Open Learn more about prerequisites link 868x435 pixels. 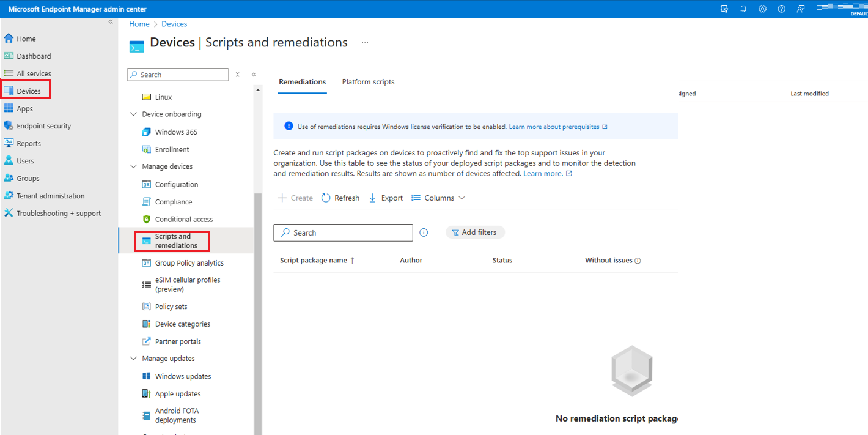pyautogui.click(x=558, y=127)
